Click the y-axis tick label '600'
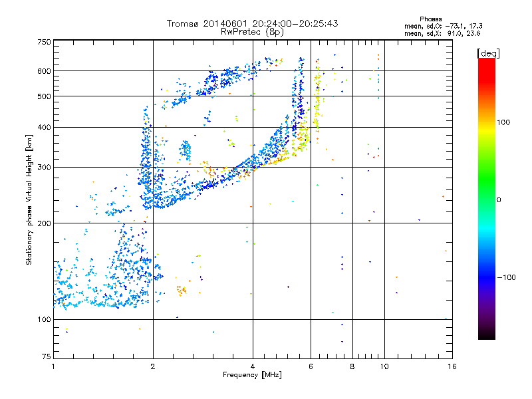Image resolution: width=532 pixels, height=399 pixels. pos(44,71)
